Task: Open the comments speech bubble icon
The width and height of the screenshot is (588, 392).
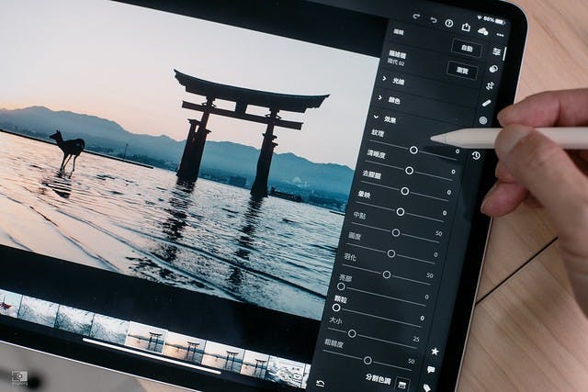Action: [x=430, y=370]
